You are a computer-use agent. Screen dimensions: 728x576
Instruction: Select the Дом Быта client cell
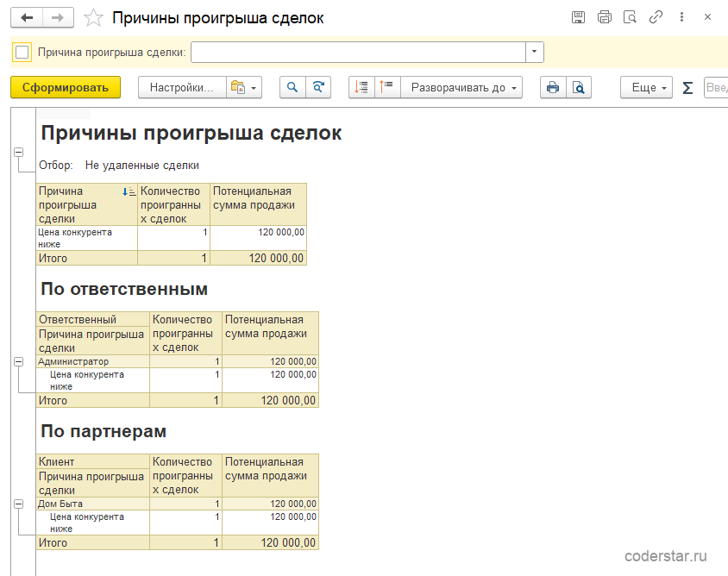point(93,504)
